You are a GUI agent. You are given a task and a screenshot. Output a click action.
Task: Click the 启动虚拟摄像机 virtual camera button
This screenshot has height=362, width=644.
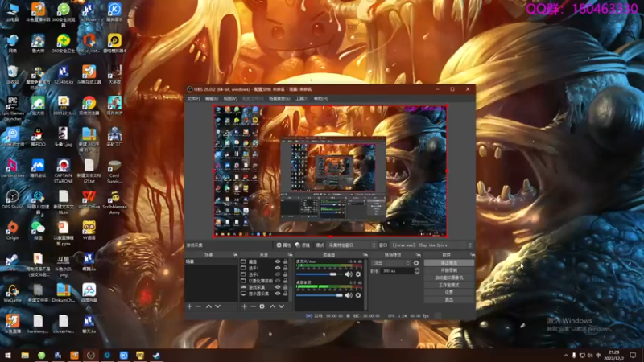449,278
